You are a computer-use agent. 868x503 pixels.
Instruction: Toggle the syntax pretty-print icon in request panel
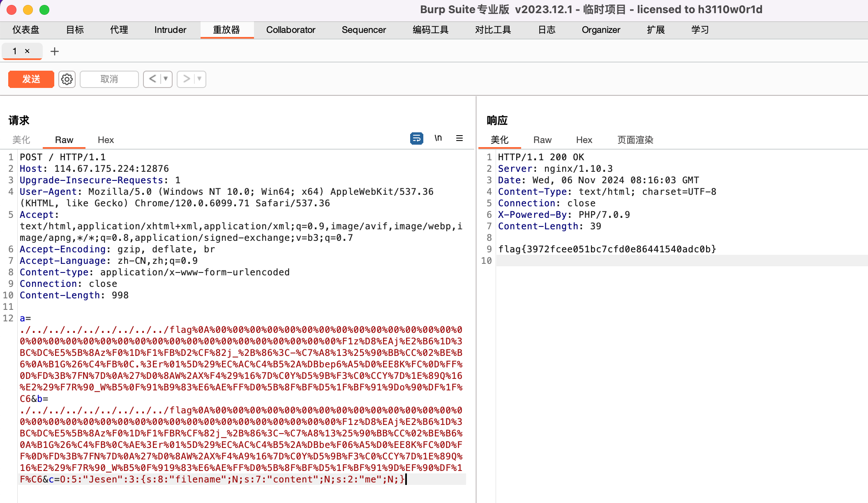tap(416, 138)
